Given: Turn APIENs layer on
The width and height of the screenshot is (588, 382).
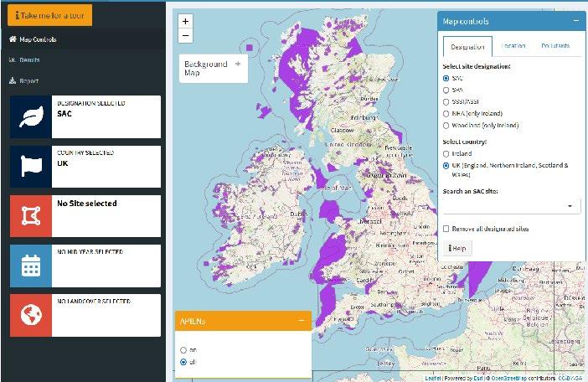Looking at the screenshot, I should click(183, 349).
